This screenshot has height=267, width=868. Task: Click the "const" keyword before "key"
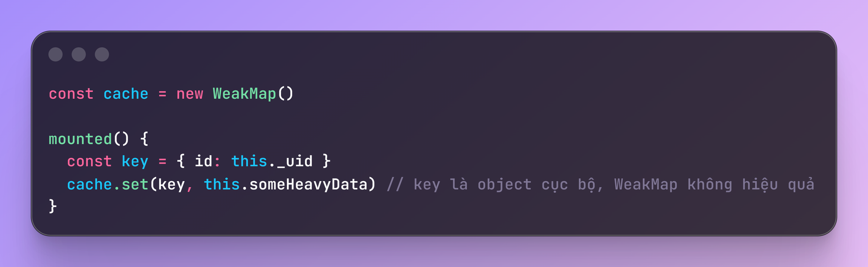[x=89, y=161]
